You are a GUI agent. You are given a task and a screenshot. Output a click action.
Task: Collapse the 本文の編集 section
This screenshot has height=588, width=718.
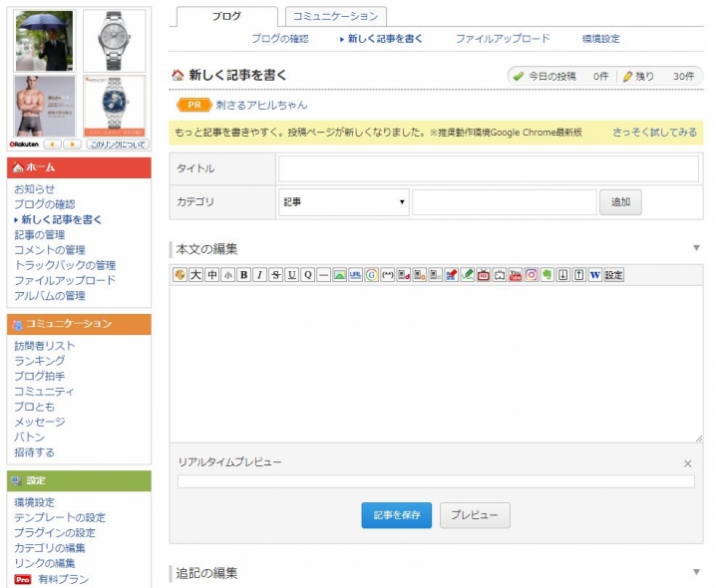(x=696, y=248)
